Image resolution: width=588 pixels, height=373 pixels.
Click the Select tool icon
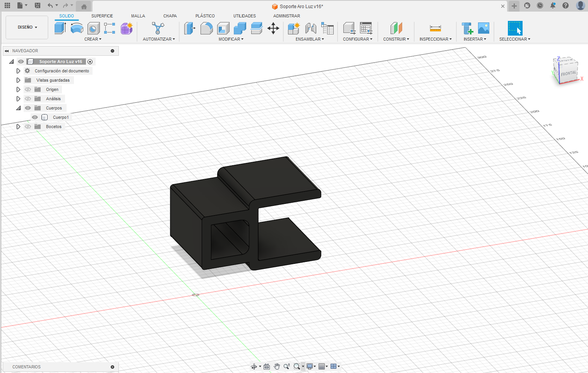click(515, 28)
